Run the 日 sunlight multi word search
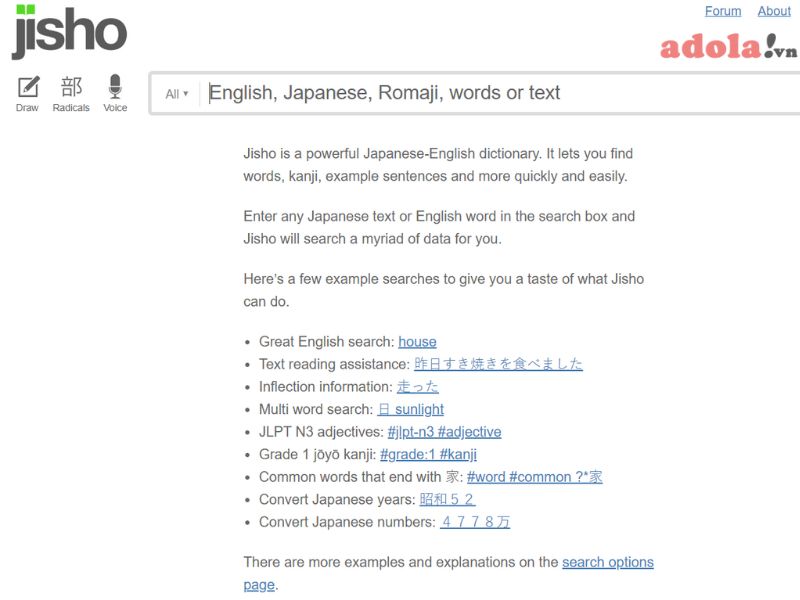The width and height of the screenshot is (800, 600). click(x=410, y=409)
